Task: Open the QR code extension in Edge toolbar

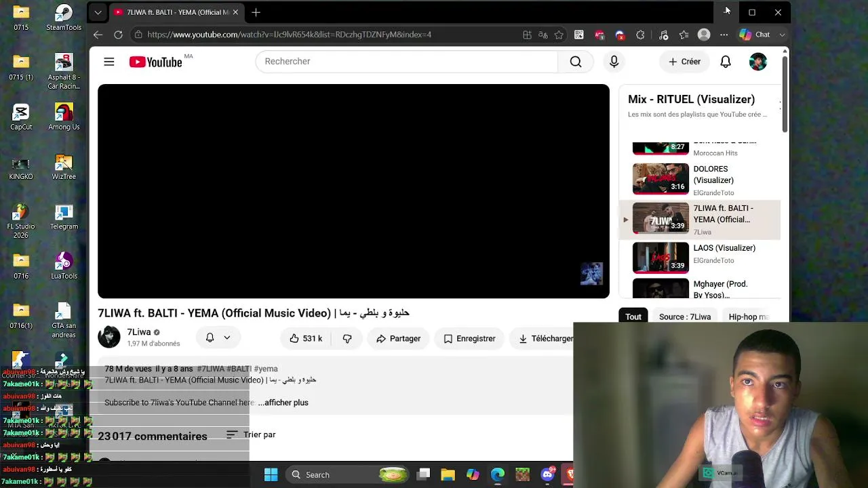Action: coord(578,35)
